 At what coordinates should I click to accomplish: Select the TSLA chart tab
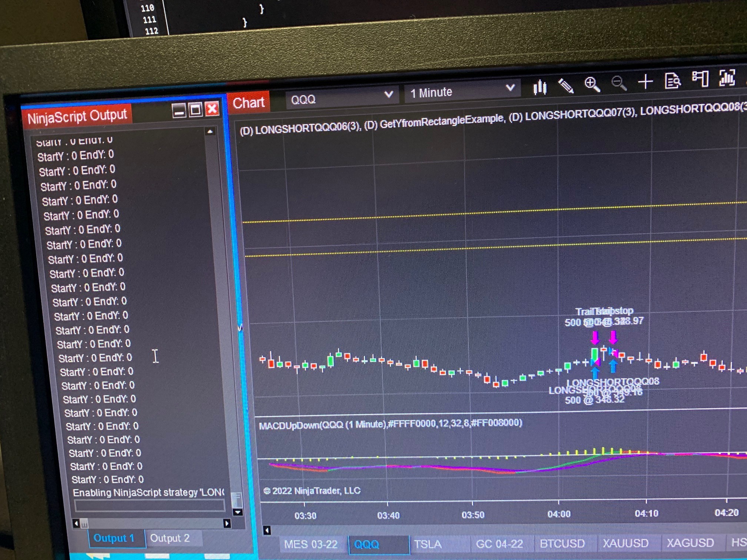tap(428, 544)
